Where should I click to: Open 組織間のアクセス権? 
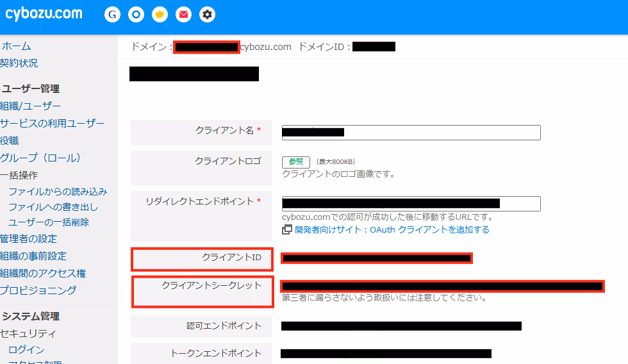[43, 273]
